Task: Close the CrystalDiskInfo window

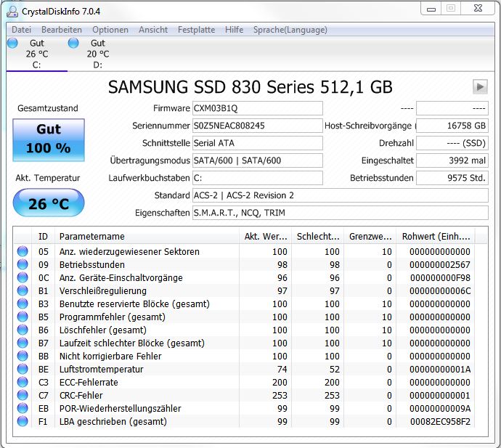Action: coord(478,8)
